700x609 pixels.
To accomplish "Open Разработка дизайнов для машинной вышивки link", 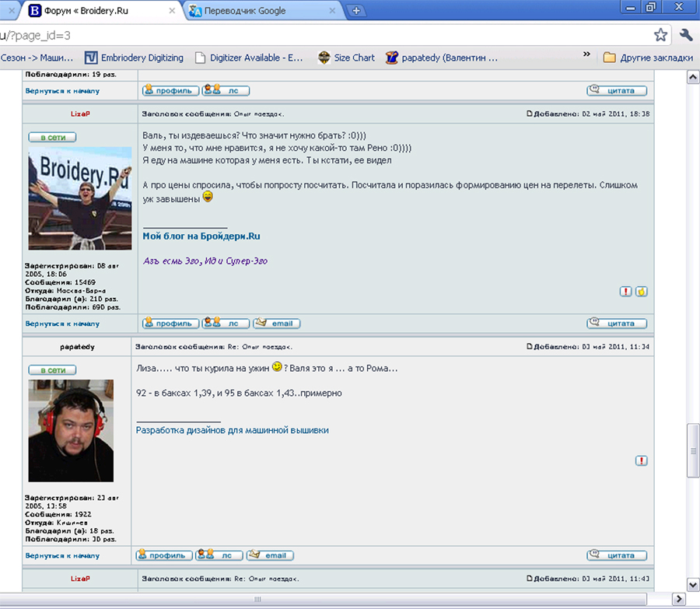I will pos(232,429).
